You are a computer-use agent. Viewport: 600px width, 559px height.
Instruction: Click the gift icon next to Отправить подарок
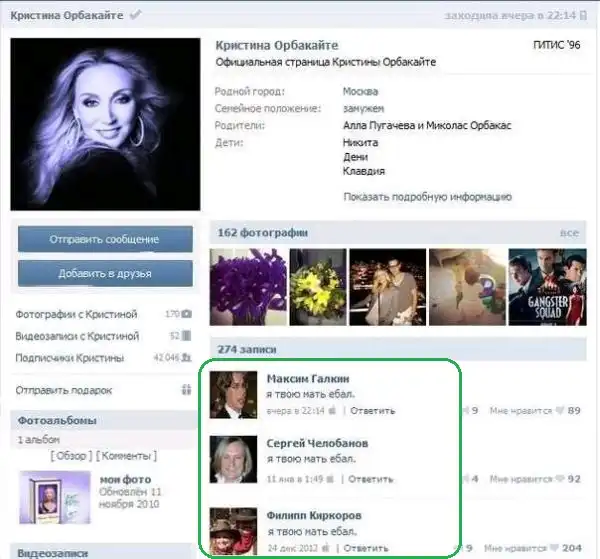tap(186, 390)
